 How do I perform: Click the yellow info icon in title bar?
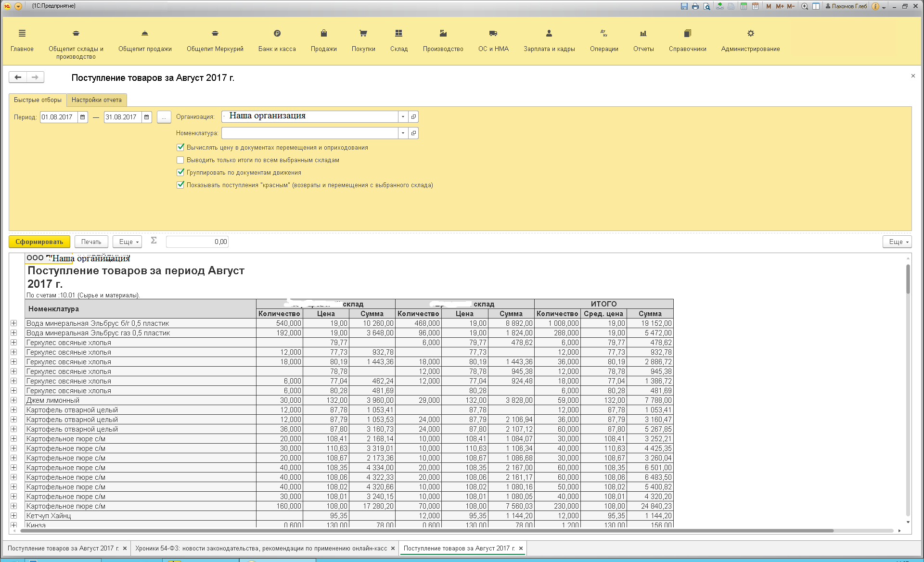(x=875, y=6)
